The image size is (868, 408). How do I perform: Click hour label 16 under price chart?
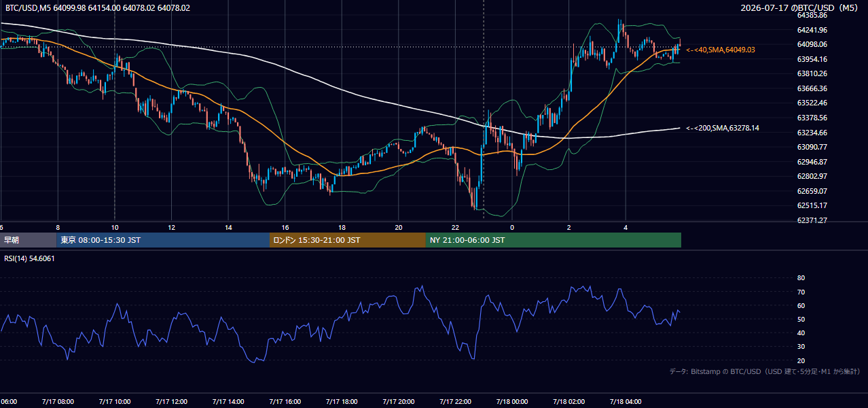click(x=285, y=228)
